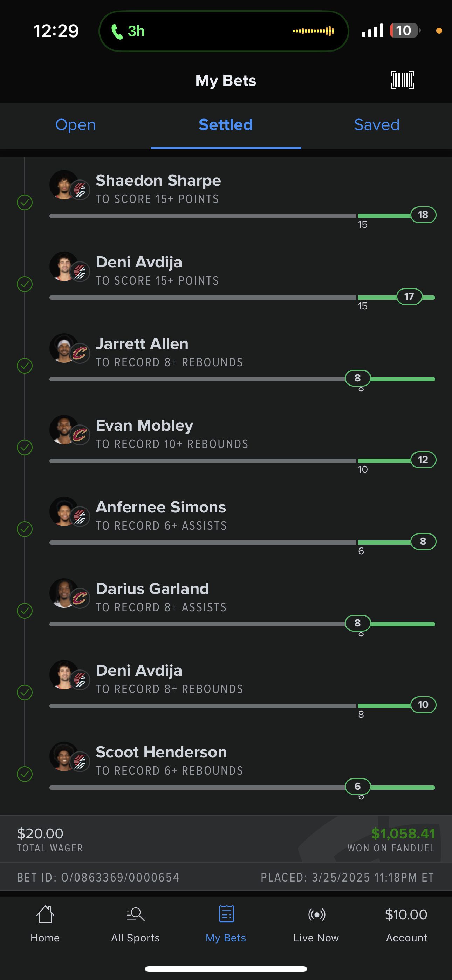Switch to the Open bets tab
This screenshot has height=980, width=452.
pyautogui.click(x=75, y=125)
